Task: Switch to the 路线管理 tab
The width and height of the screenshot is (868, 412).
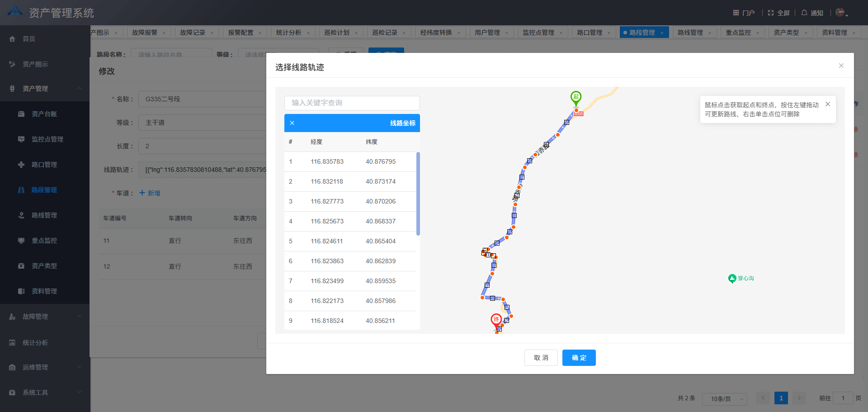Action: tap(690, 33)
